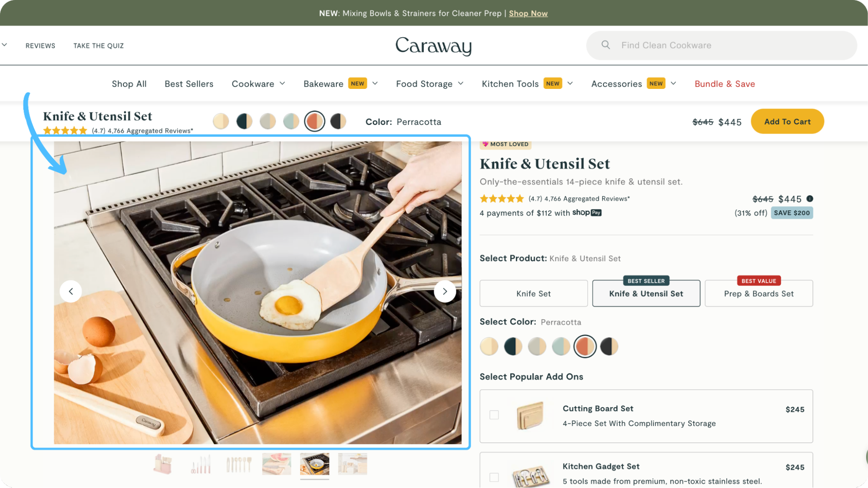Click the info icon next to $445 price
Screen dimensions: 868x488
pos(809,199)
